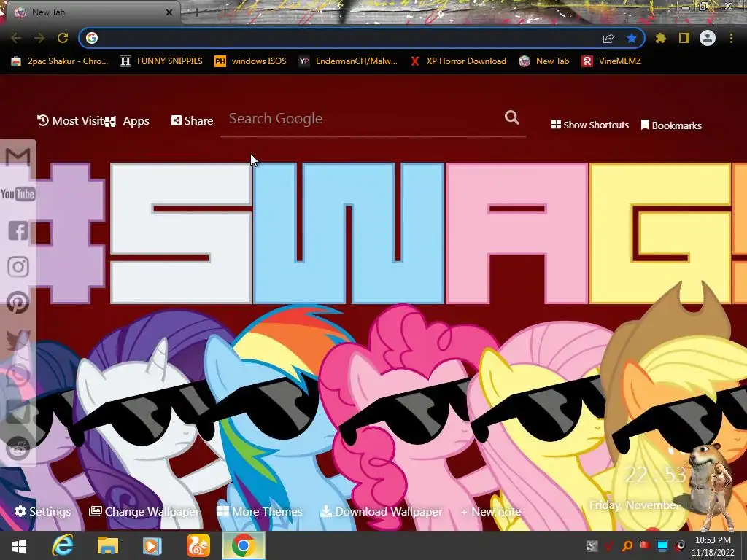Click the Friday, November date text

(x=634, y=505)
